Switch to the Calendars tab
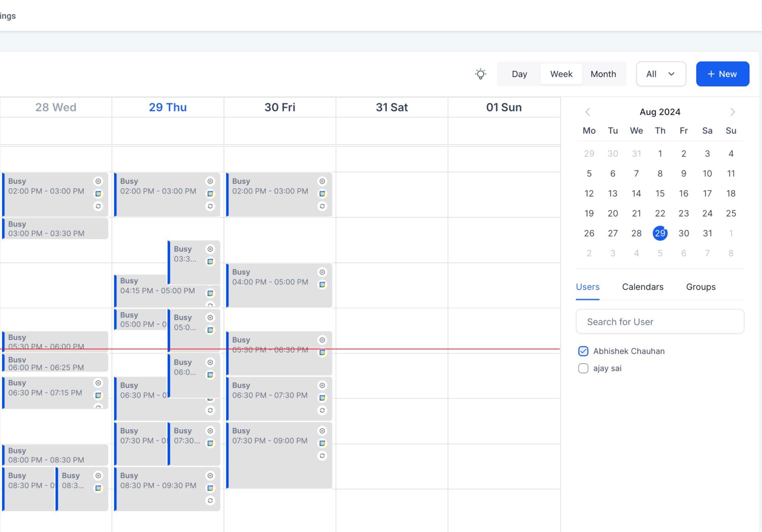This screenshot has width=762, height=532. pos(643,287)
